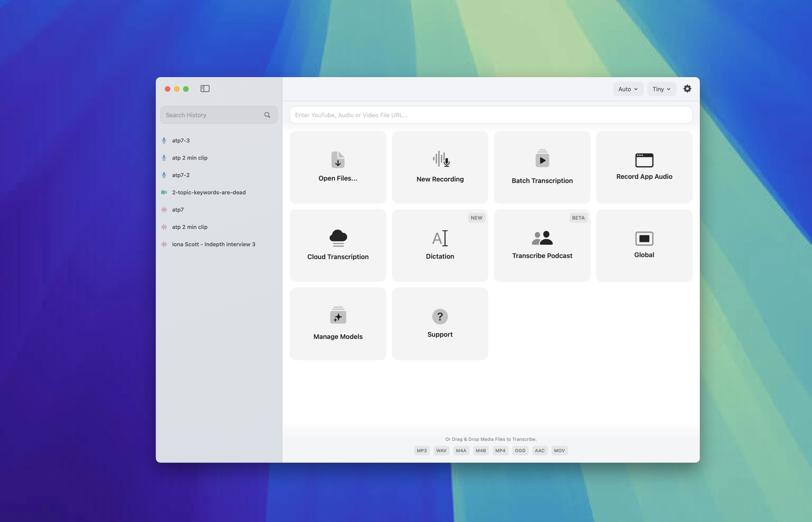This screenshot has height=522, width=812.
Task: Open Batch Transcription
Action: [x=542, y=167]
